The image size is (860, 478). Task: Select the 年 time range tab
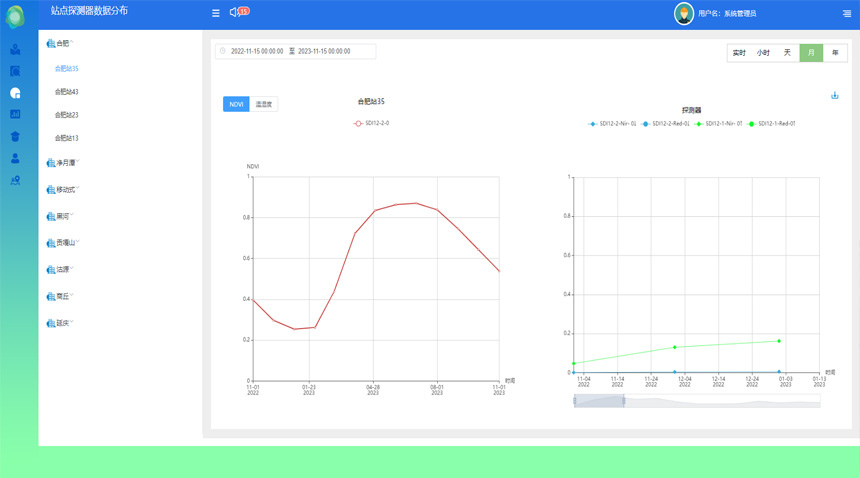point(835,53)
